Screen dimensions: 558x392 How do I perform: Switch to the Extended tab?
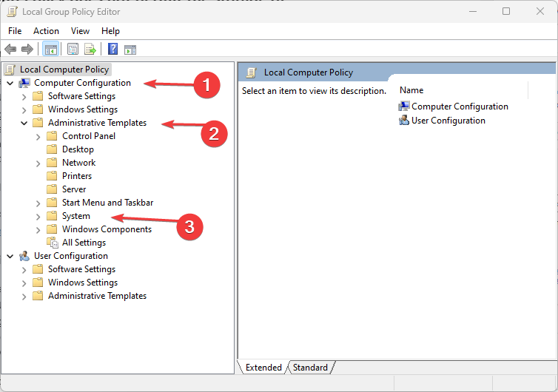[x=263, y=367]
